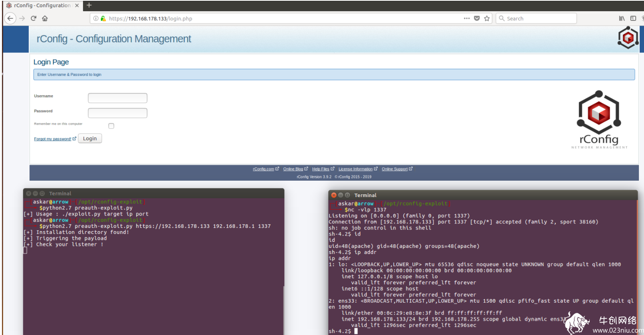Focus the browser Search box
Image resolution: width=644 pixels, height=335 pixels.
pyautogui.click(x=536, y=18)
